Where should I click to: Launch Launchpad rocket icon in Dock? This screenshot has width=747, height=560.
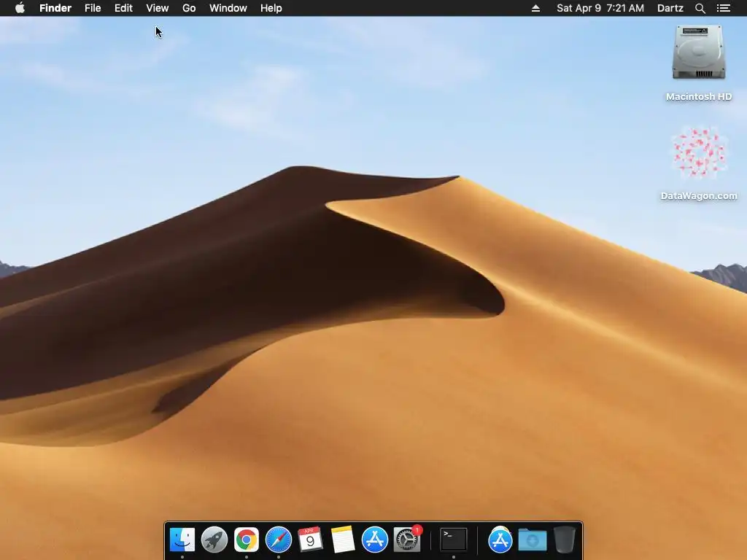pos(214,540)
